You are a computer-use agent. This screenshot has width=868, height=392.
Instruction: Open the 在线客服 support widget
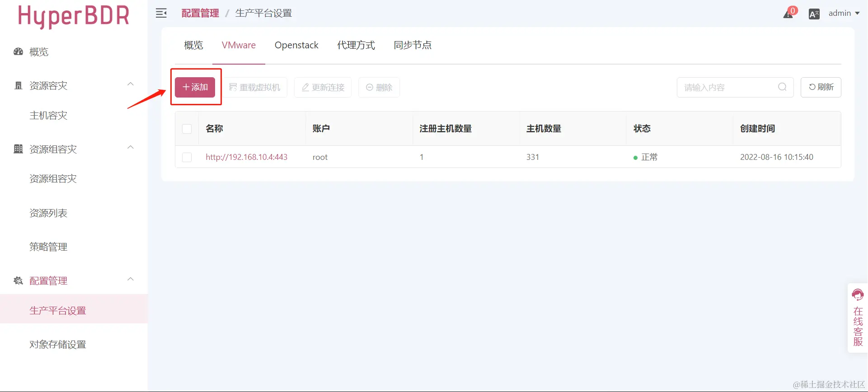(858, 318)
